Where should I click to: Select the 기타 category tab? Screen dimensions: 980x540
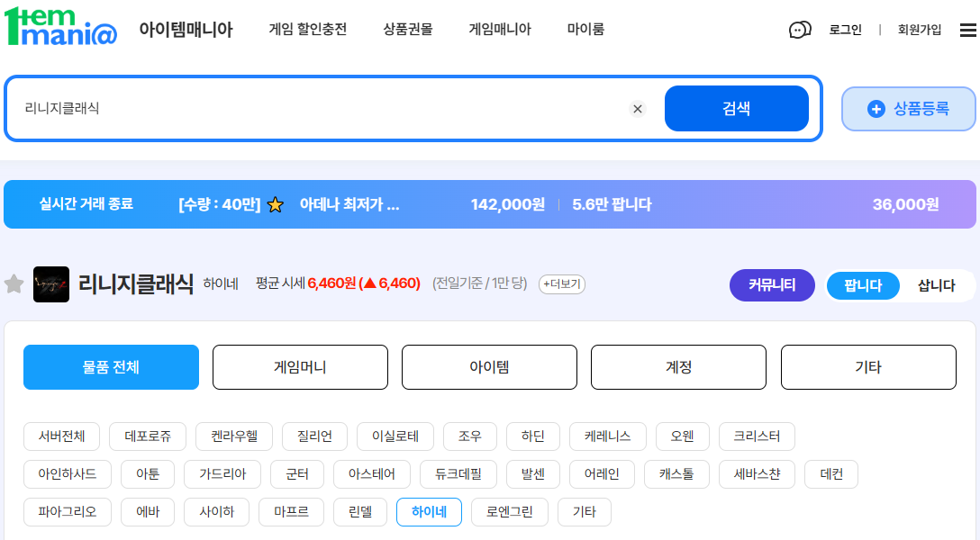868,367
